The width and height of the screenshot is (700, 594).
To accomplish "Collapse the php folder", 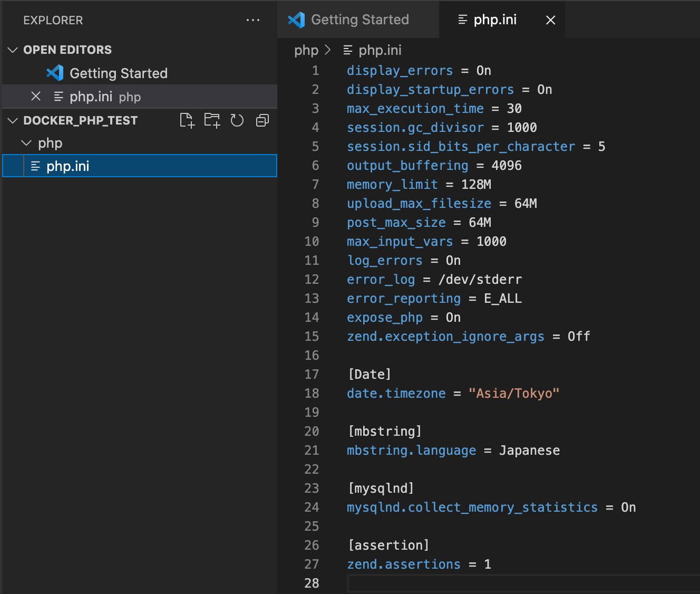I will point(26,142).
